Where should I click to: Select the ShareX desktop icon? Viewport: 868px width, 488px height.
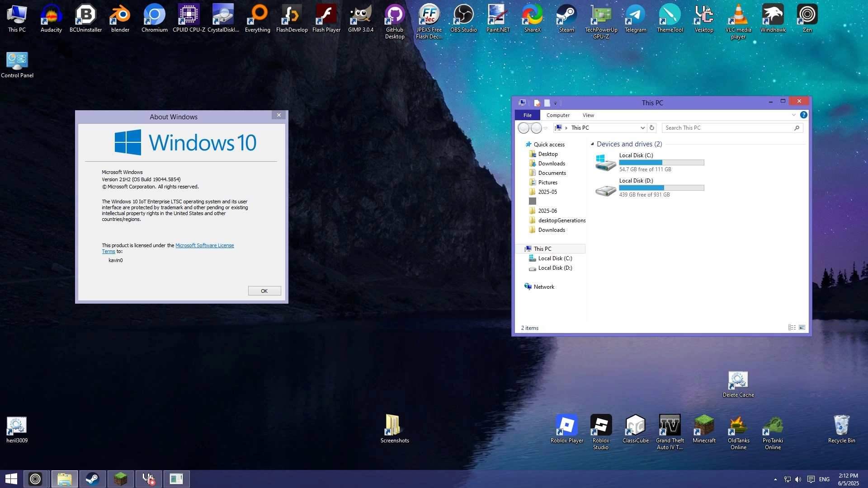[533, 19]
